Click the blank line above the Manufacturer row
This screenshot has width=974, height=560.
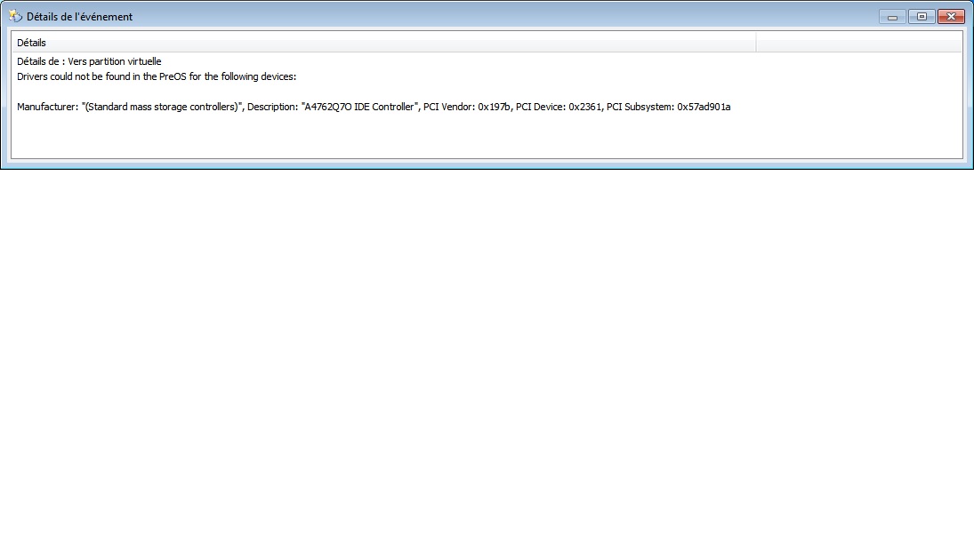(356, 92)
